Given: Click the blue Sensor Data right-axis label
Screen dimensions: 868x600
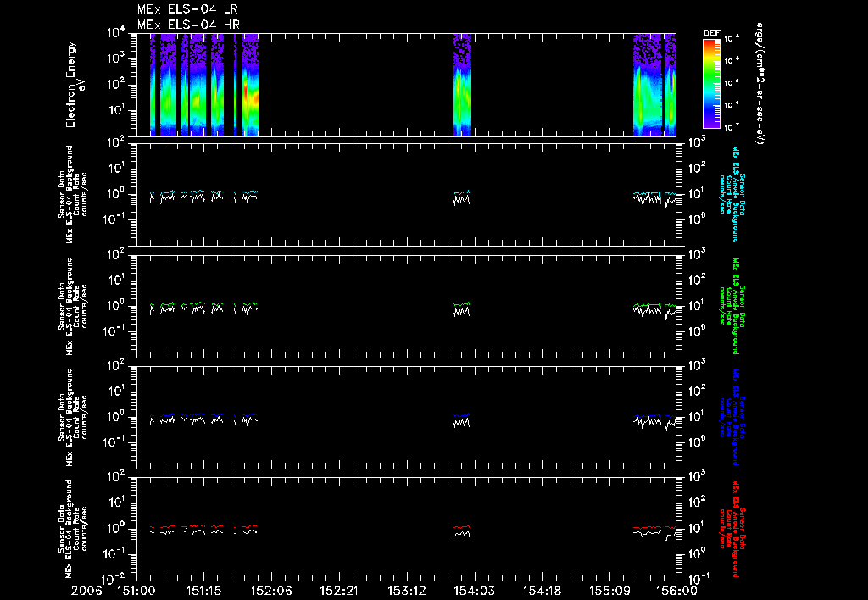Looking at the screenshot, I should (x=732, y=417).
